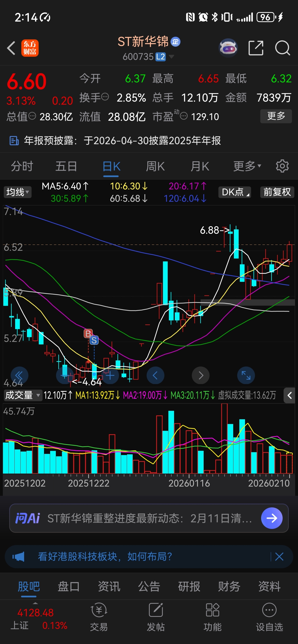The image size is (298, 644).
Task: Tap the 更多 quote details button
Action: coord(276,116)
